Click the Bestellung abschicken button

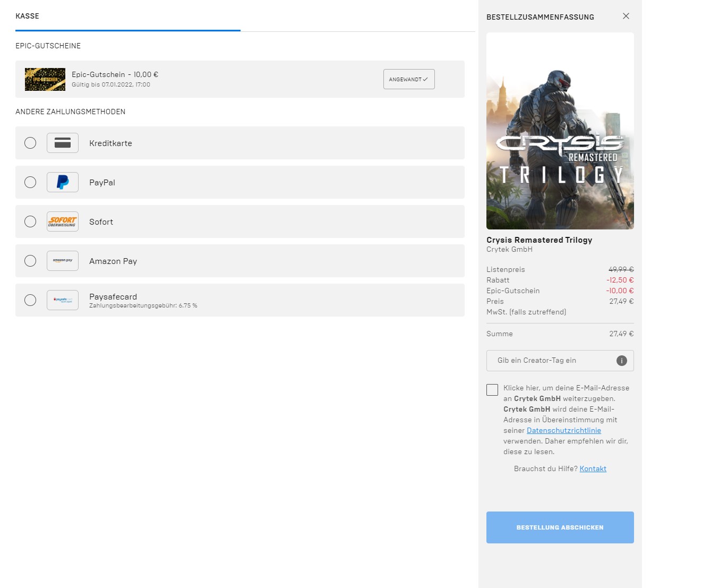560,527
